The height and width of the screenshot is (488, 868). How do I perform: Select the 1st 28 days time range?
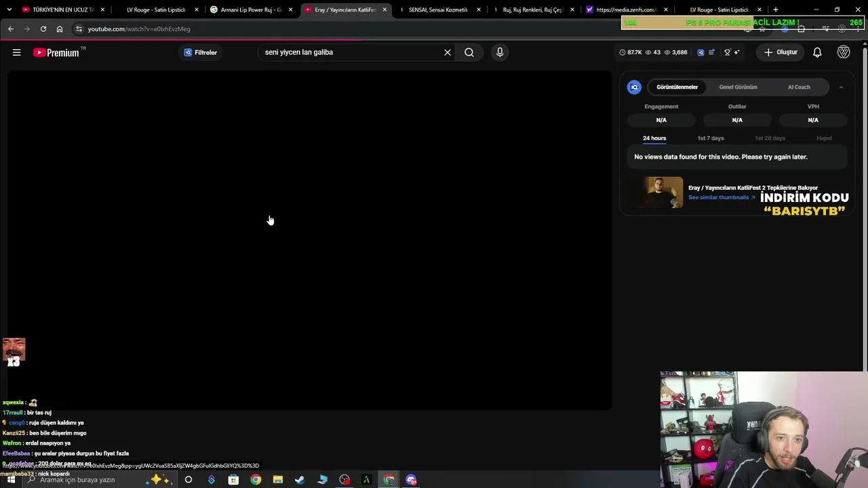point(770,138)
